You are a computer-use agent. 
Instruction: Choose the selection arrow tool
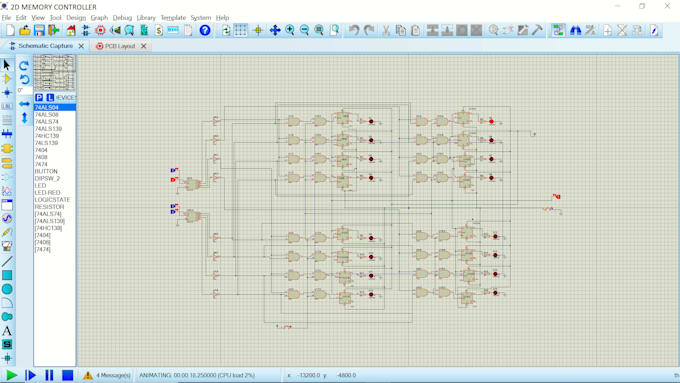(7, 65)
